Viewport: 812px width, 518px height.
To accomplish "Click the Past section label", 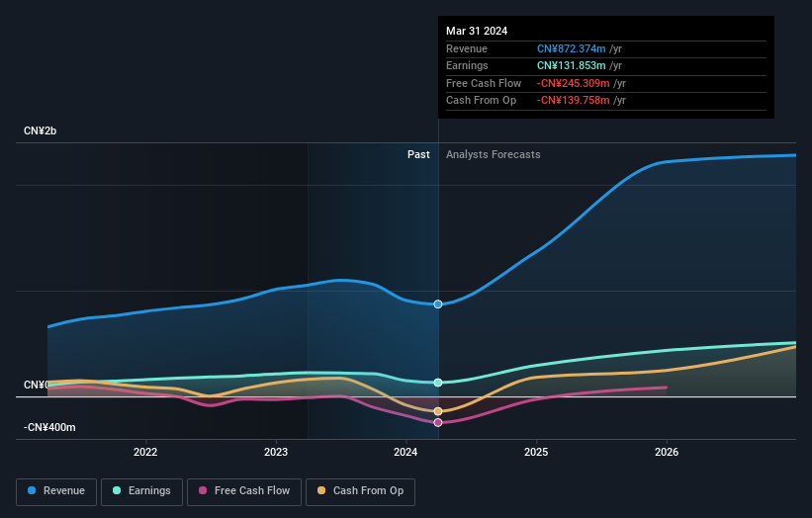I will pos(418,155).
